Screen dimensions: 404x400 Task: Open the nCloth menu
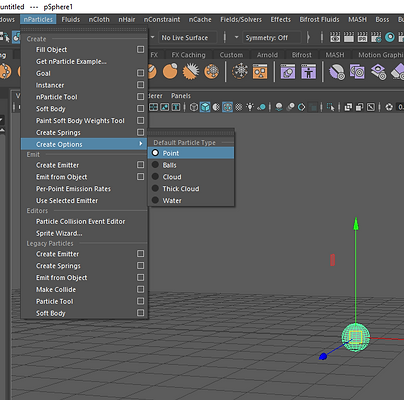click(99, 19)
